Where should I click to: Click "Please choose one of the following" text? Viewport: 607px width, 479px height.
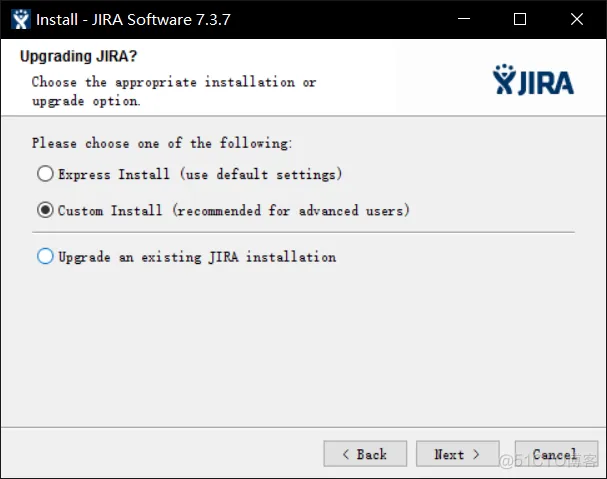(162, 143)
